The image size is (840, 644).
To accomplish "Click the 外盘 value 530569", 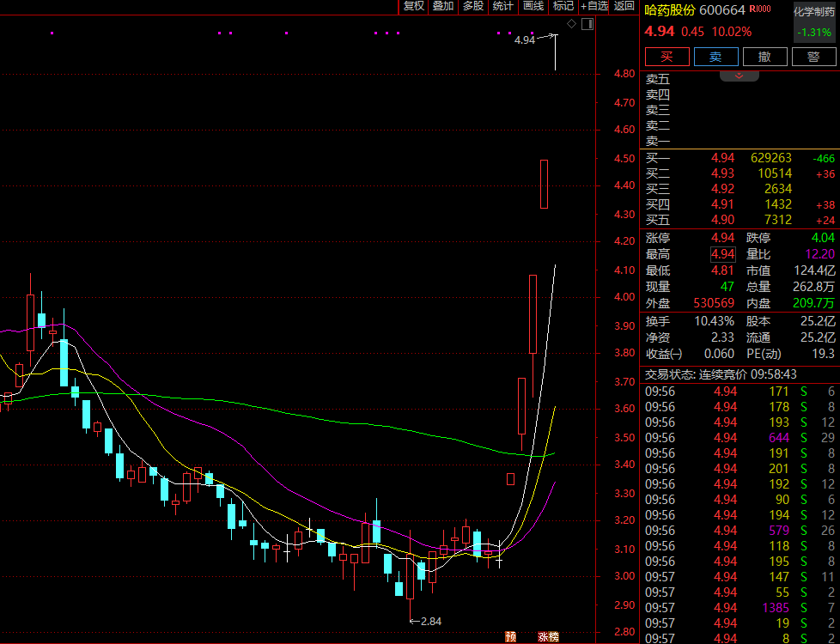I will point(714,303).
